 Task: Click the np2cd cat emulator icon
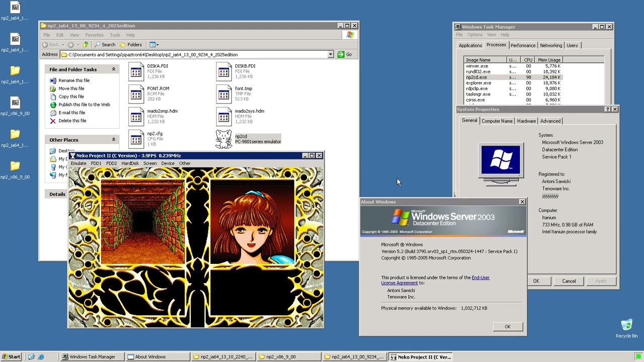click(x=224, y=139)
